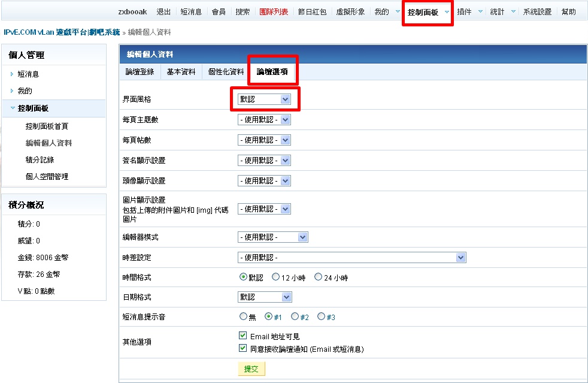Open the dropdown arrow next to 插件
Screen dimensions: 588x383
(x=480, y=12)
